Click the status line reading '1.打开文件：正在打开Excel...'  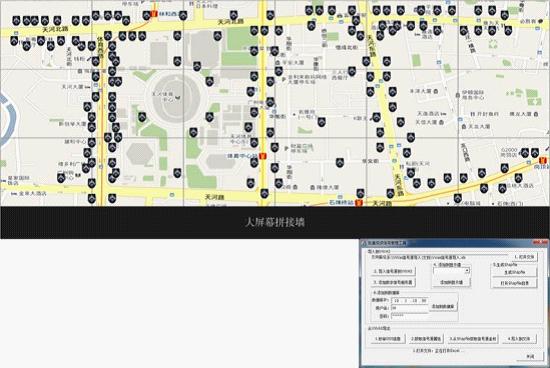pyautogui.click(x=438, y=350)
